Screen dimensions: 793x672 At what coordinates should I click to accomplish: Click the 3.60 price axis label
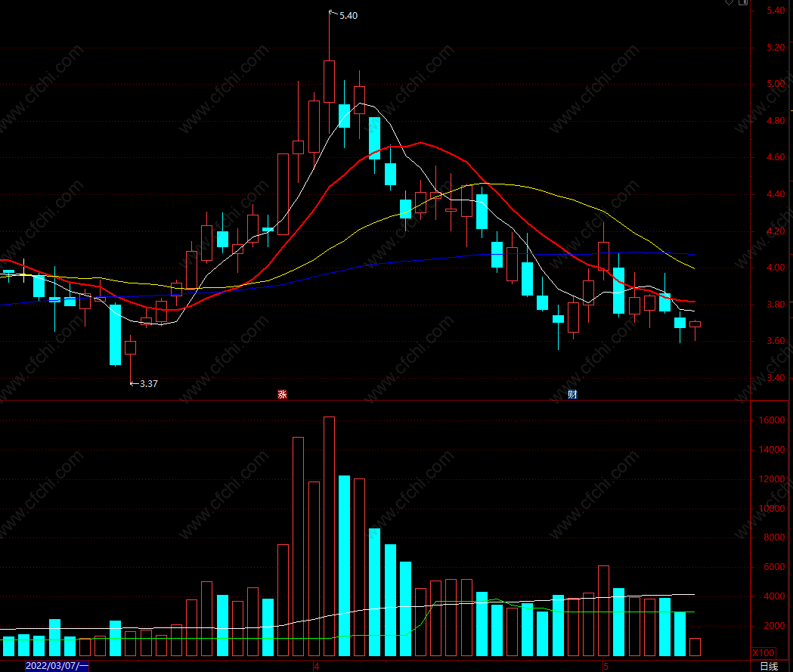coord(776,341)
